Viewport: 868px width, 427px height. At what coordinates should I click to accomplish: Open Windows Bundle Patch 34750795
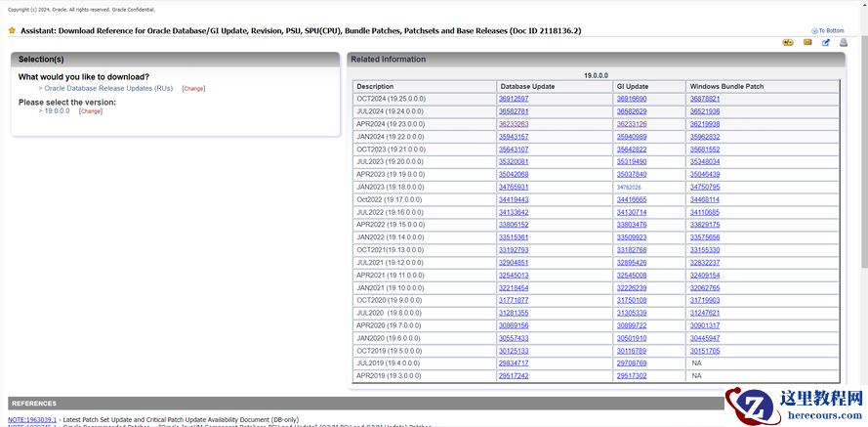tap(705, 188)
